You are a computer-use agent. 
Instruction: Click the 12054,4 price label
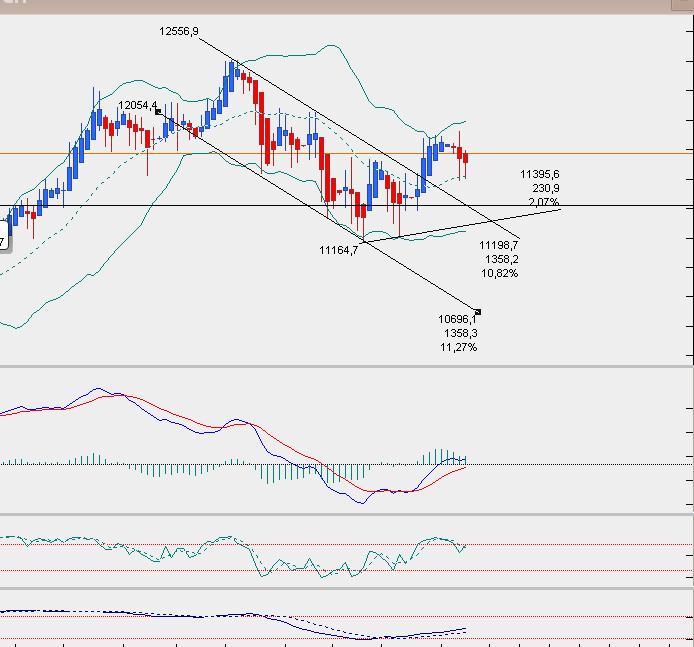point(138,105)
